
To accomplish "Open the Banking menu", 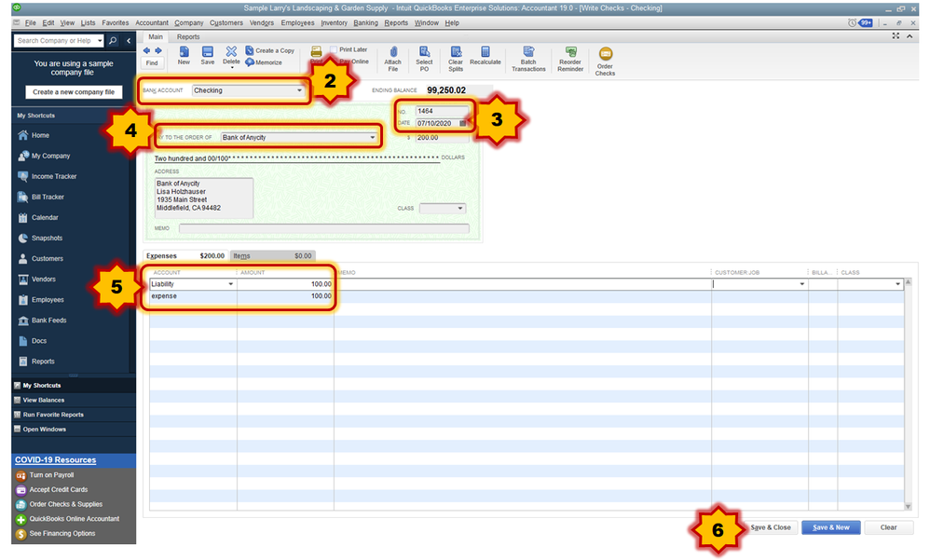I will [365, 23].
